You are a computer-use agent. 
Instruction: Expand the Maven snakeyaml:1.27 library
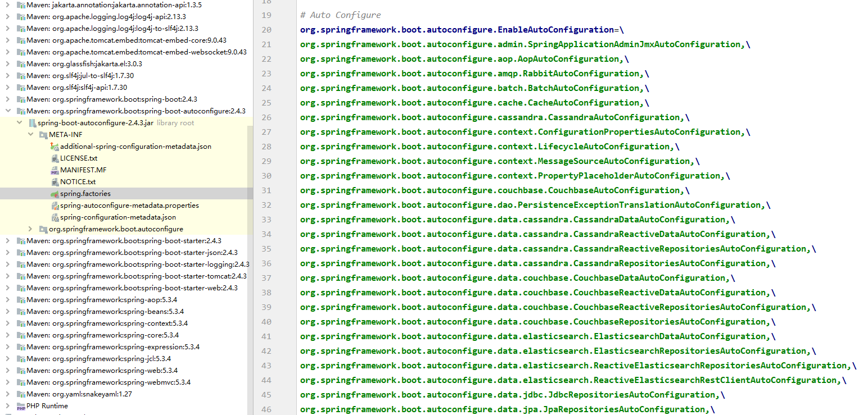tap(7, 394)
